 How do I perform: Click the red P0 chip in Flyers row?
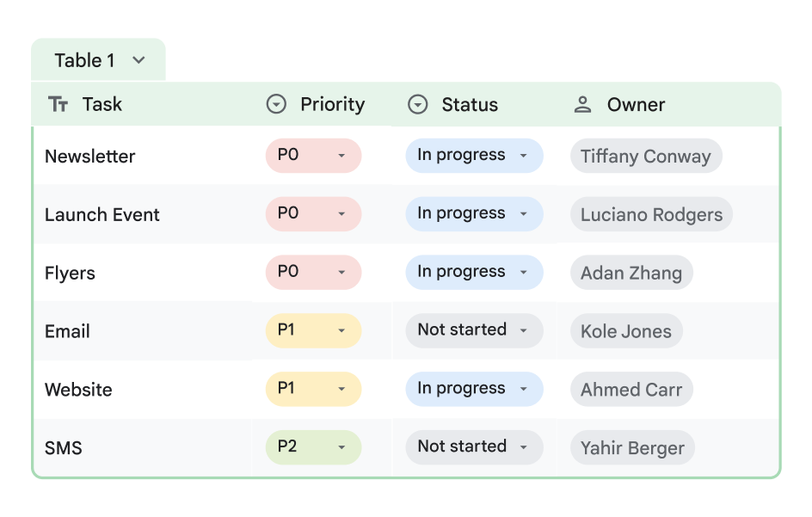pyautogui.click(x=313, y=272)
